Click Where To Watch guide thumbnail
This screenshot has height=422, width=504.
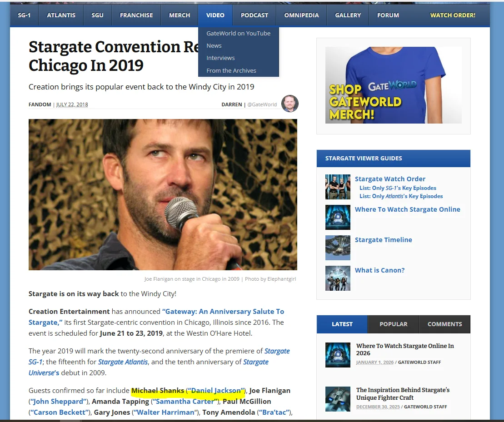[x=338, y=217]
